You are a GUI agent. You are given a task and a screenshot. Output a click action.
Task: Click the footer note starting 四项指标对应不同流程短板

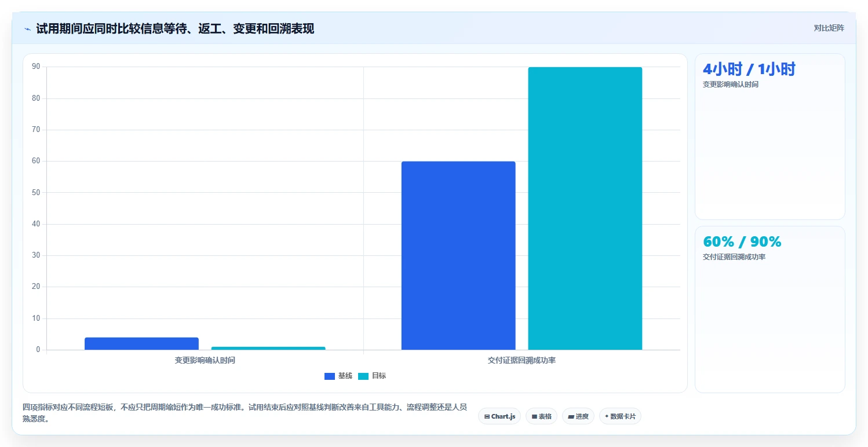(245, 413)
